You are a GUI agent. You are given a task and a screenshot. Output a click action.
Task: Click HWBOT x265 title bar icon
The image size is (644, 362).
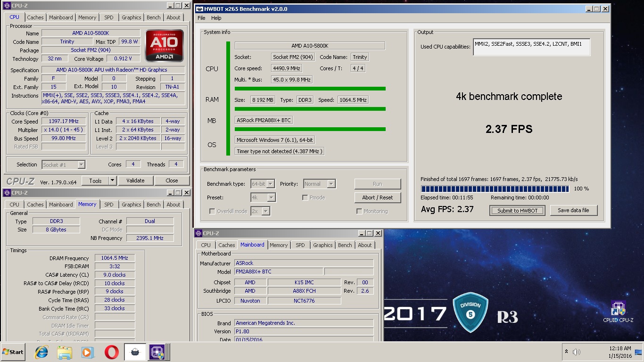pos(199,8)
